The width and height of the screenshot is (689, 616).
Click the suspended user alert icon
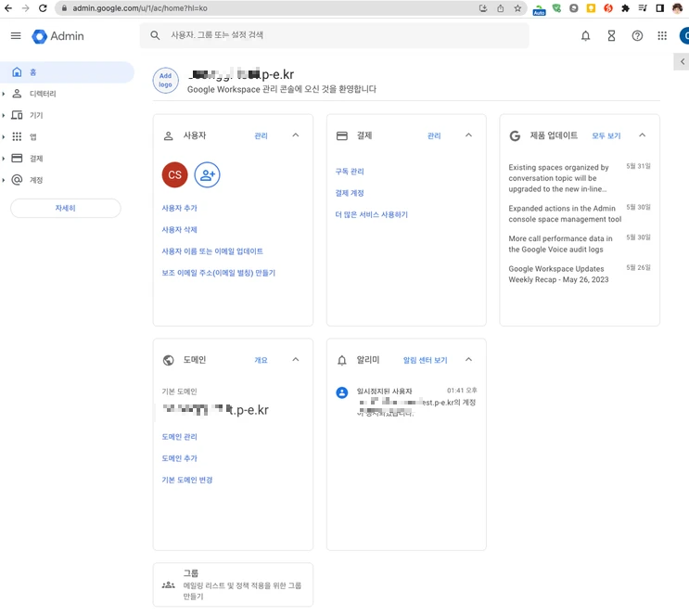click(x=342, y=392)
